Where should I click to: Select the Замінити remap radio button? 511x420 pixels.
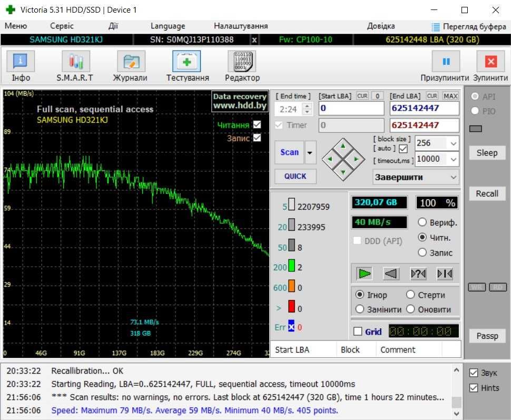click(359, 309)
